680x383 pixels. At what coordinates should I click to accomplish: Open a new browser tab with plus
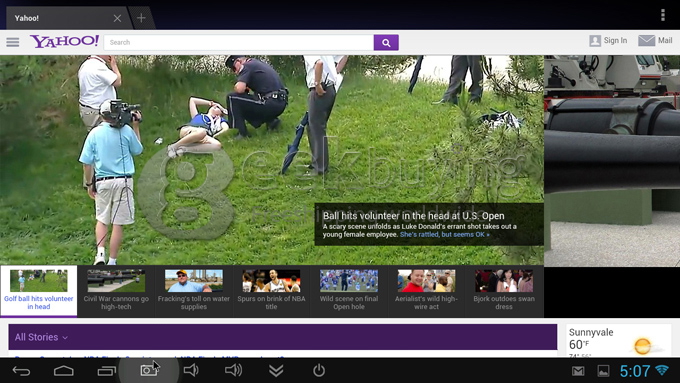[x=141, y=18]
